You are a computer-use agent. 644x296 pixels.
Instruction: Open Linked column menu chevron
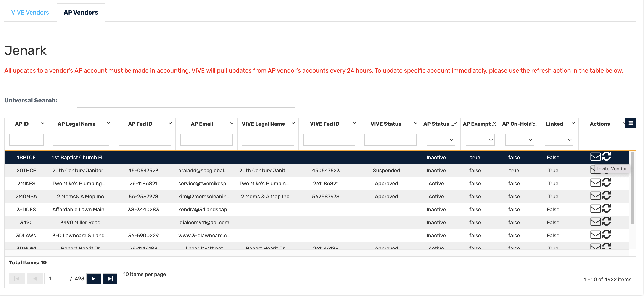tap(573, 123)
